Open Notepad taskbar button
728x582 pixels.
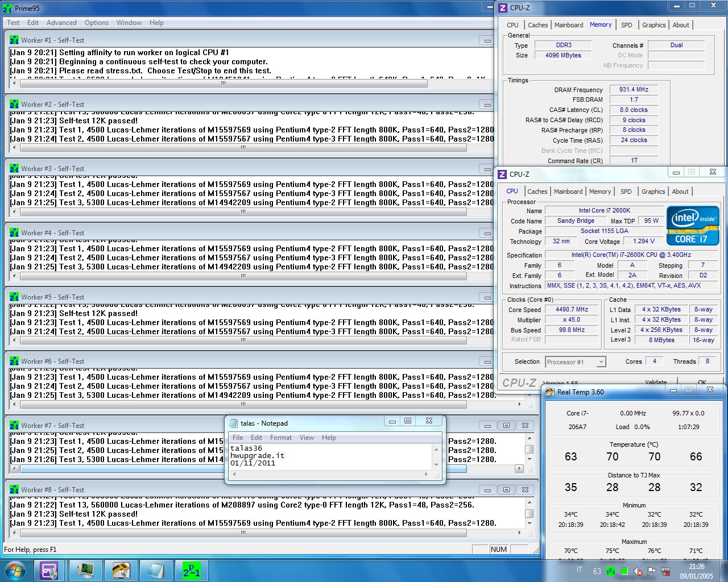click(156, 570)
